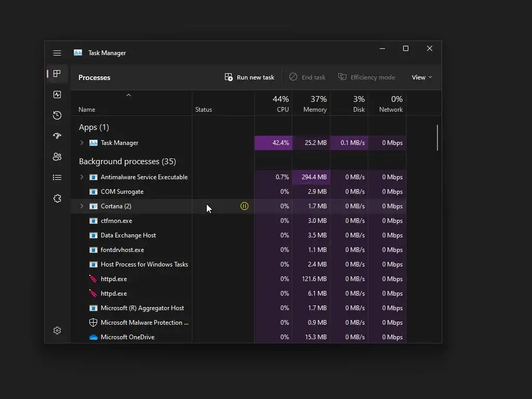The height and width of the screenshot is (399, 532).
Task: Click the Antimalware Service Executable icon
Action: click(x=94, y=177)
